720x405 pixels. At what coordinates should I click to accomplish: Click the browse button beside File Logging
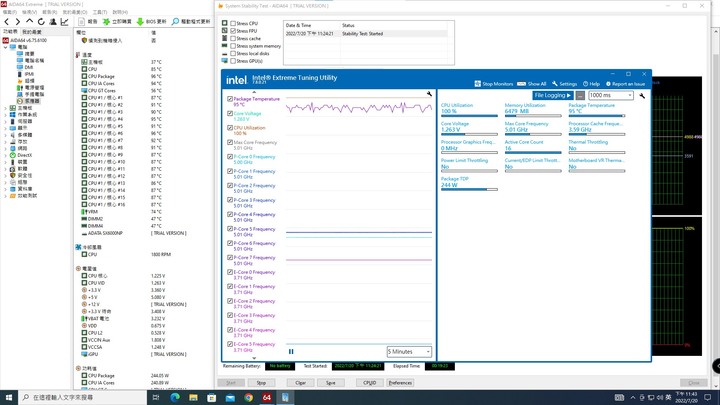580,95
